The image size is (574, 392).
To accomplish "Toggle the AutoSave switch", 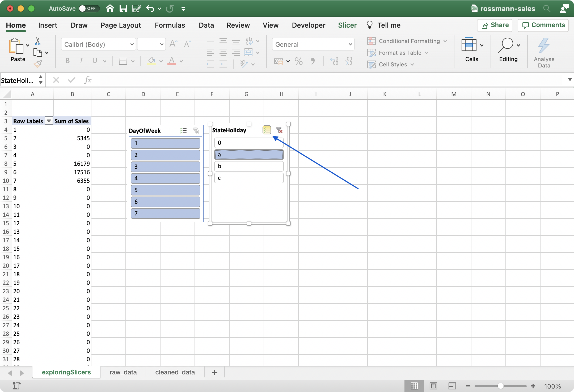I will click(88, 8).
